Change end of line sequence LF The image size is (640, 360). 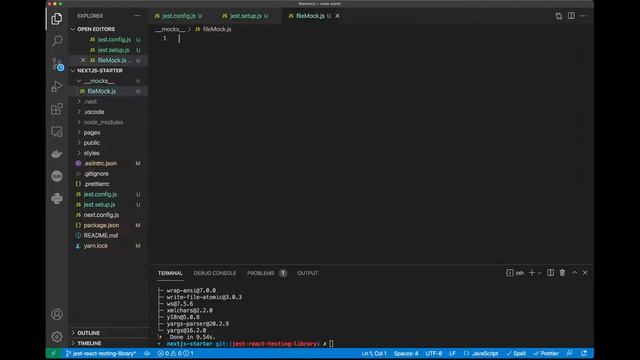pos(452,353)
